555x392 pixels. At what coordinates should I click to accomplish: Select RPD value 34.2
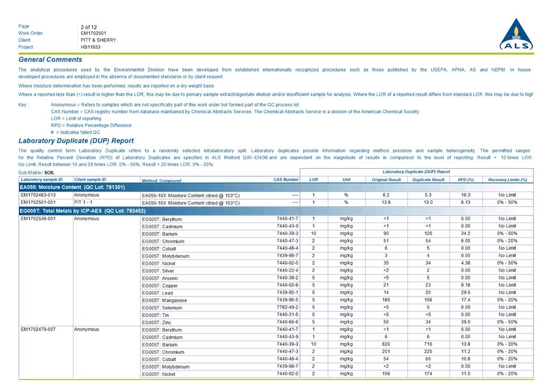coord(466,233)
